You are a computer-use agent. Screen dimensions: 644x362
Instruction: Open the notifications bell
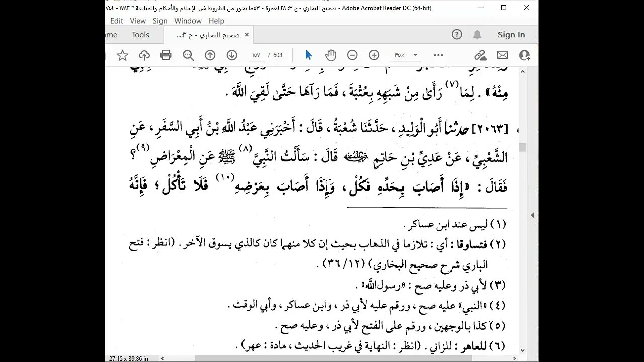click(x=477, y=34)
